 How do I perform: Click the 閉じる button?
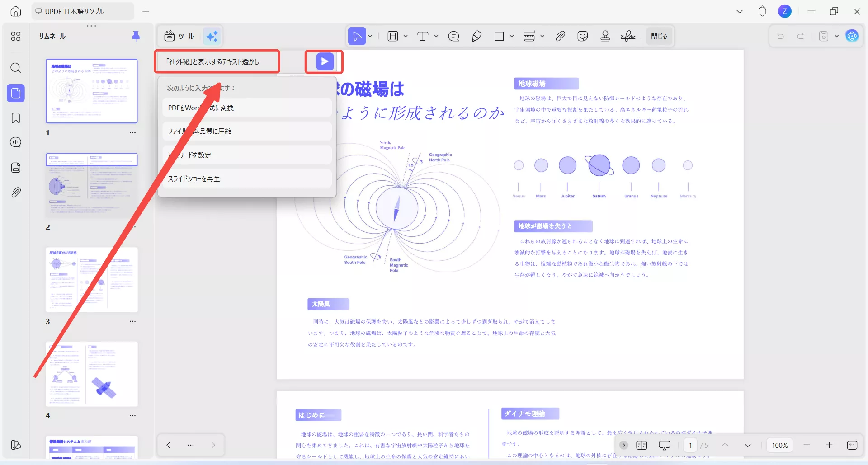[659, 36]
